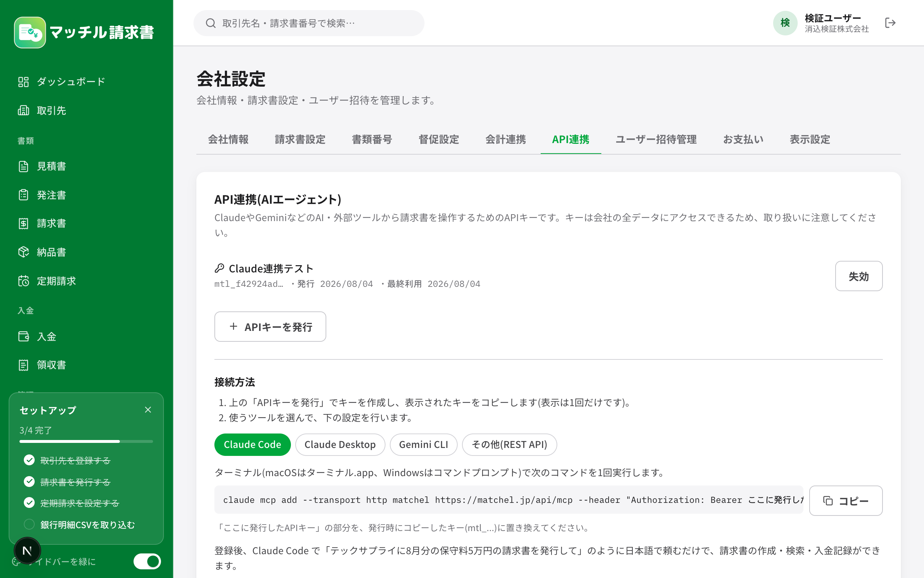Click key icon beside Claude連携テスト
Viewport: 924px width, 578px height.
(x=219, y=268)
